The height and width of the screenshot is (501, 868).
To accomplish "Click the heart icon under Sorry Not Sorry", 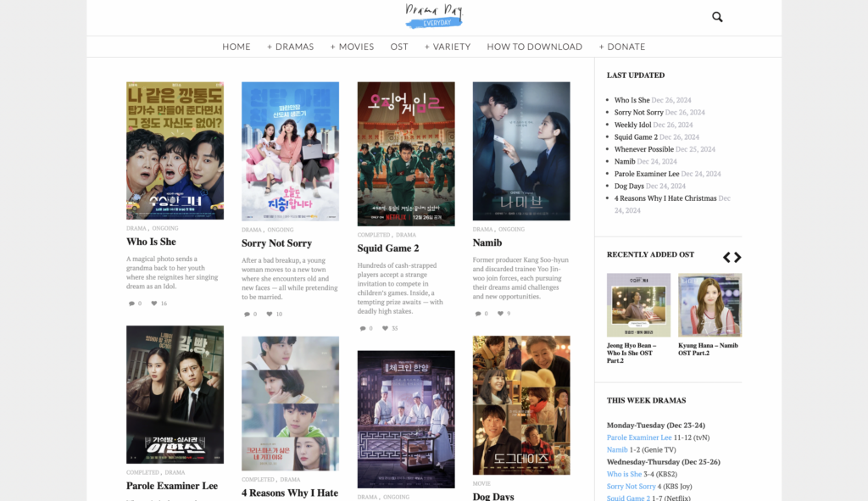I will (x=270, y=314).
